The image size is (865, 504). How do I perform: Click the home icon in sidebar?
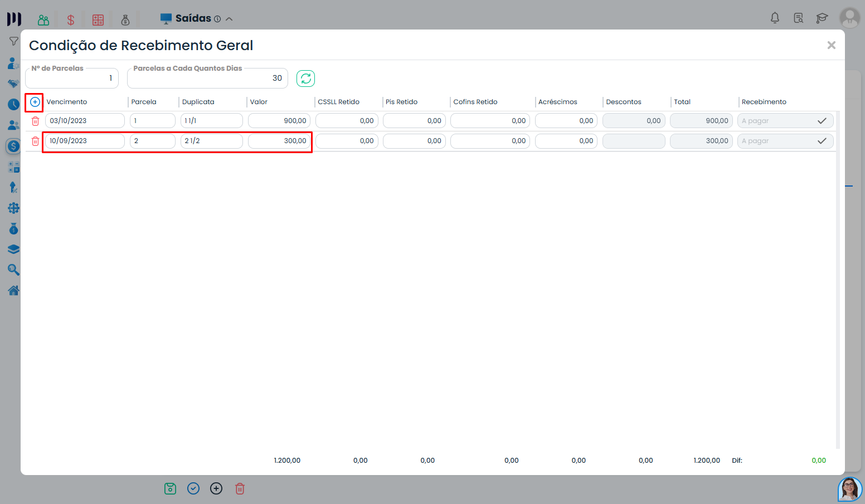13,290
